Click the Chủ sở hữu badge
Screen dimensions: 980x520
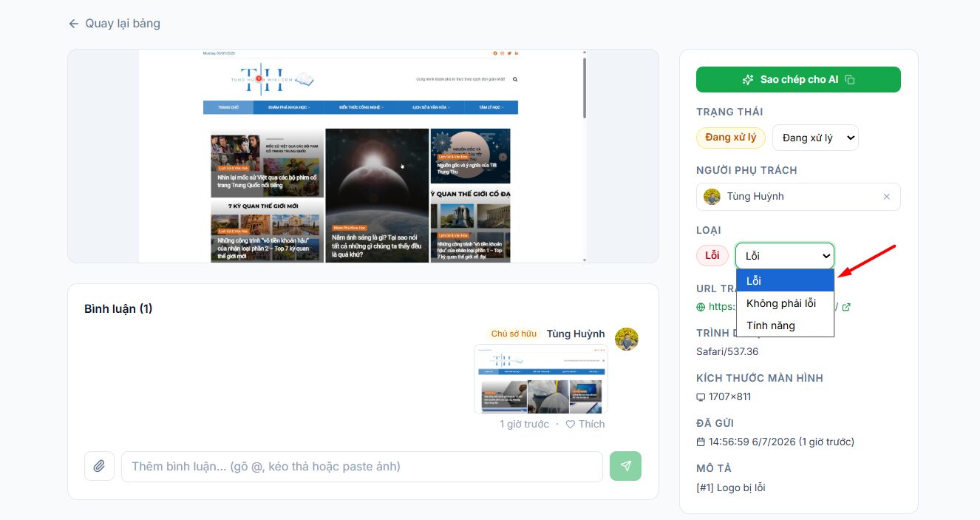click(514, 334)
